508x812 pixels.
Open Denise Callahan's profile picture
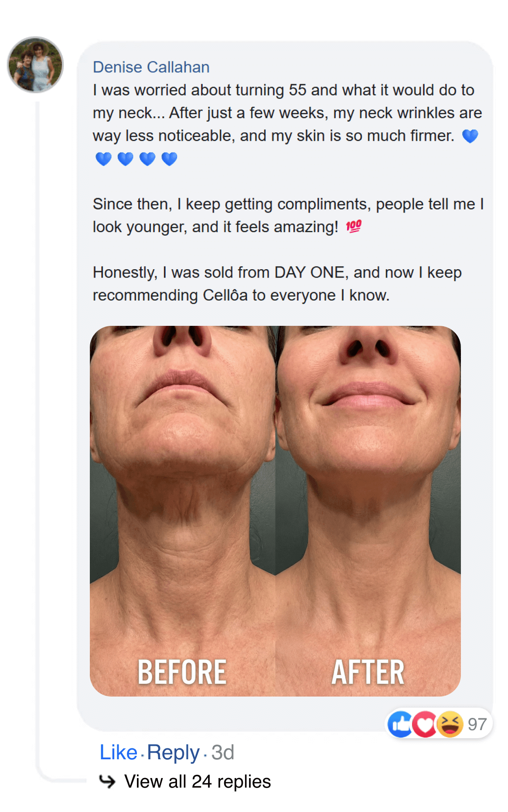click(x=35, y=64)
